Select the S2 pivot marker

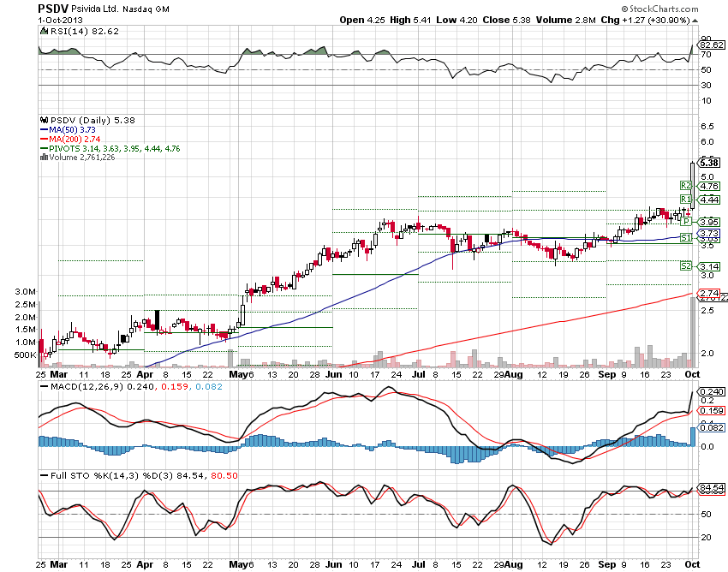[686, 266]
